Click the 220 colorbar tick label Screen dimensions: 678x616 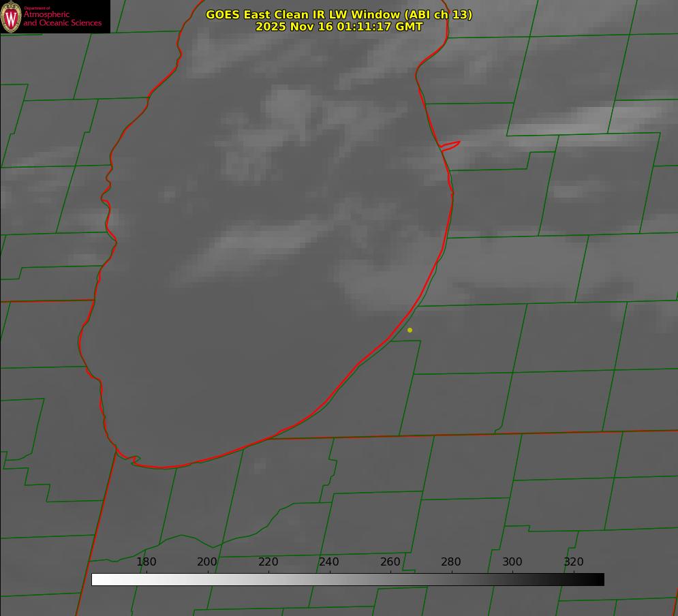pyautogui.click(x=268, y=562)
